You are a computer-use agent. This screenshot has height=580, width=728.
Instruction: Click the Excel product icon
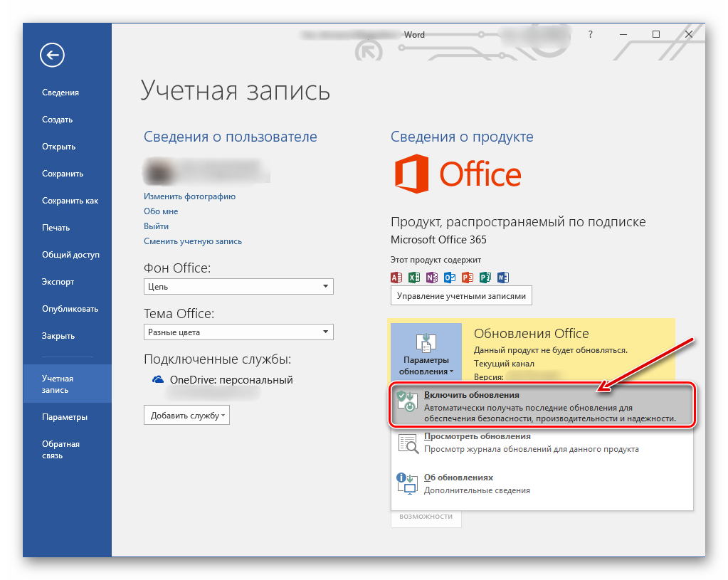[414, 278]
